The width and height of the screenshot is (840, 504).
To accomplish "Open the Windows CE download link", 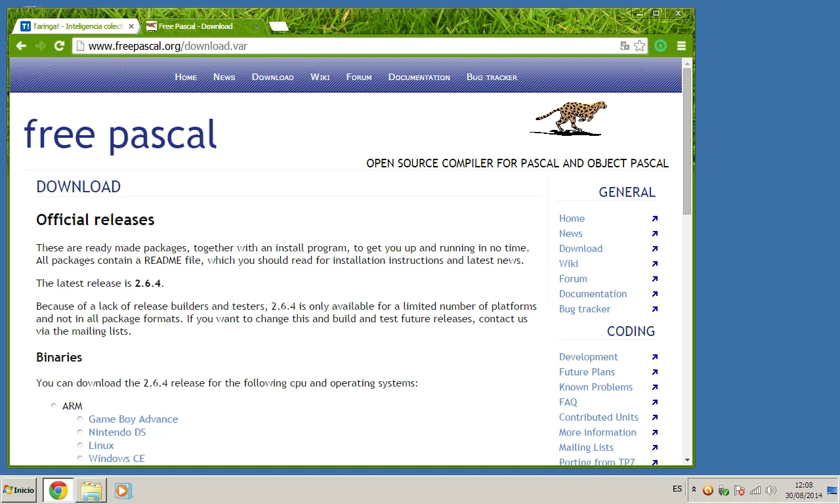I will click(117, 458).
